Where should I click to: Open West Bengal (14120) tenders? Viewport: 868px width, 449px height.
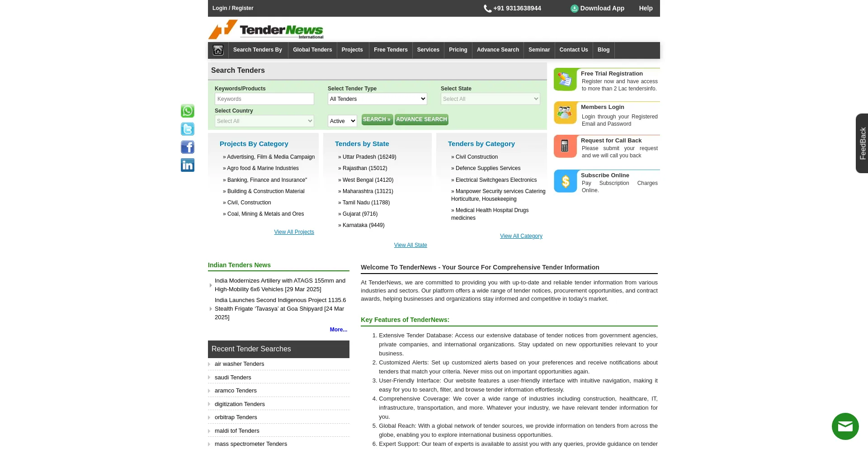tap(366, 180)
